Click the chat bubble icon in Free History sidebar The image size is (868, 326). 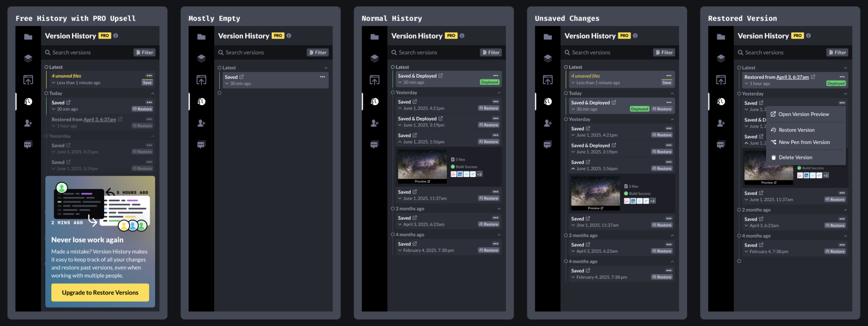[x=28, y=145]
